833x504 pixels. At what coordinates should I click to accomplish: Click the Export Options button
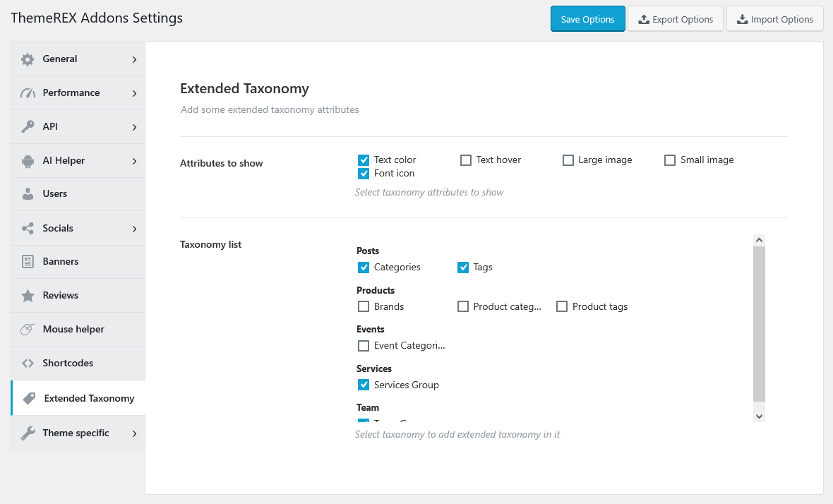(x=675, y=19)
